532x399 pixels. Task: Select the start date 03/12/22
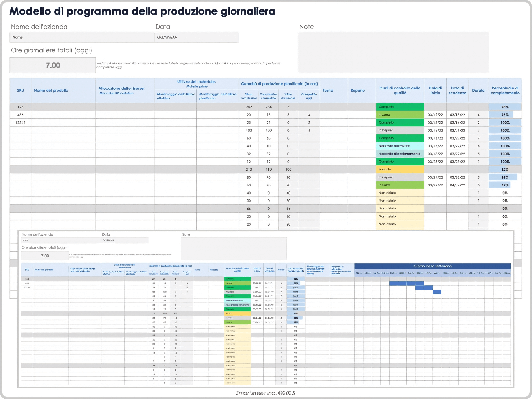(x=435, y=114)
